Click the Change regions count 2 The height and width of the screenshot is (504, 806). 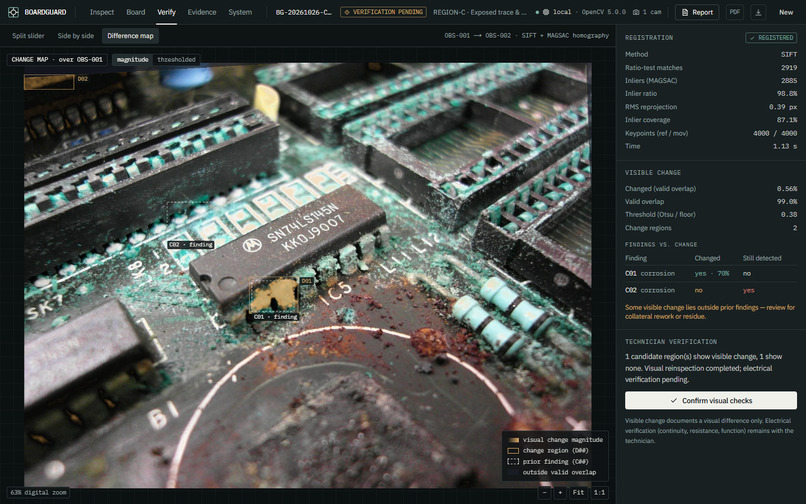click(x=795, y=228)
